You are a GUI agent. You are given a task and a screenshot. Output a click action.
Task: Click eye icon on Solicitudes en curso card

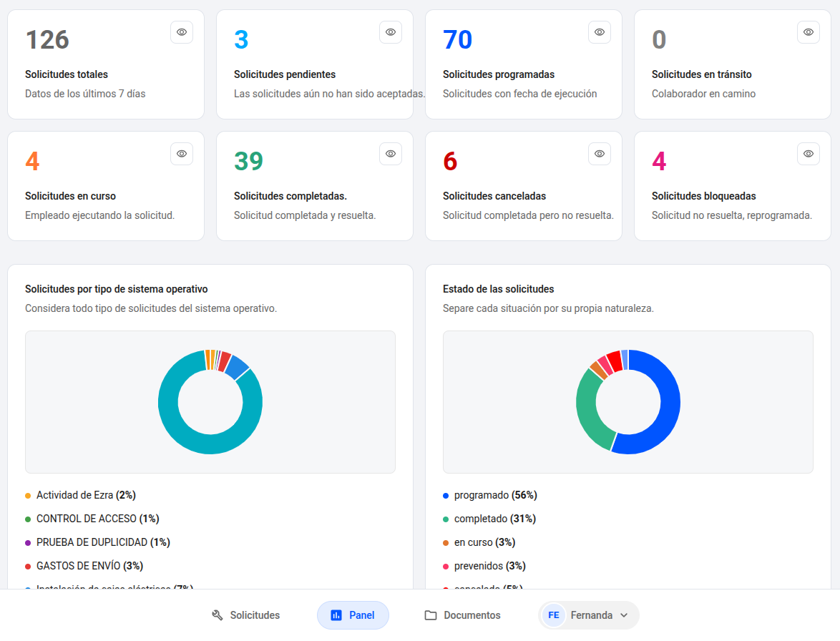coord(182,154)
